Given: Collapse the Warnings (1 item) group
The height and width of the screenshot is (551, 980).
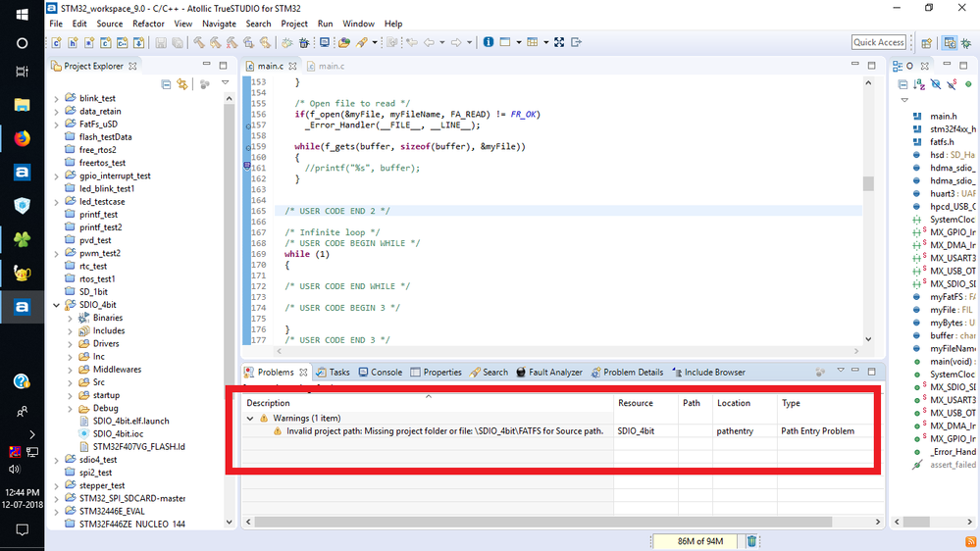Looking at the screenshot, I should tap(250, 419).
